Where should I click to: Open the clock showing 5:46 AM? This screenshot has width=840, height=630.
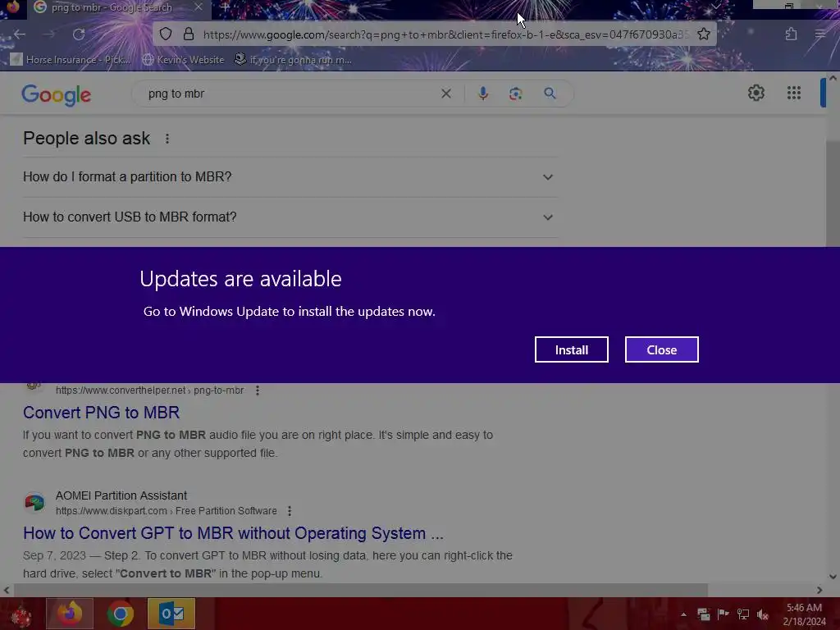(x=804, y=614)
